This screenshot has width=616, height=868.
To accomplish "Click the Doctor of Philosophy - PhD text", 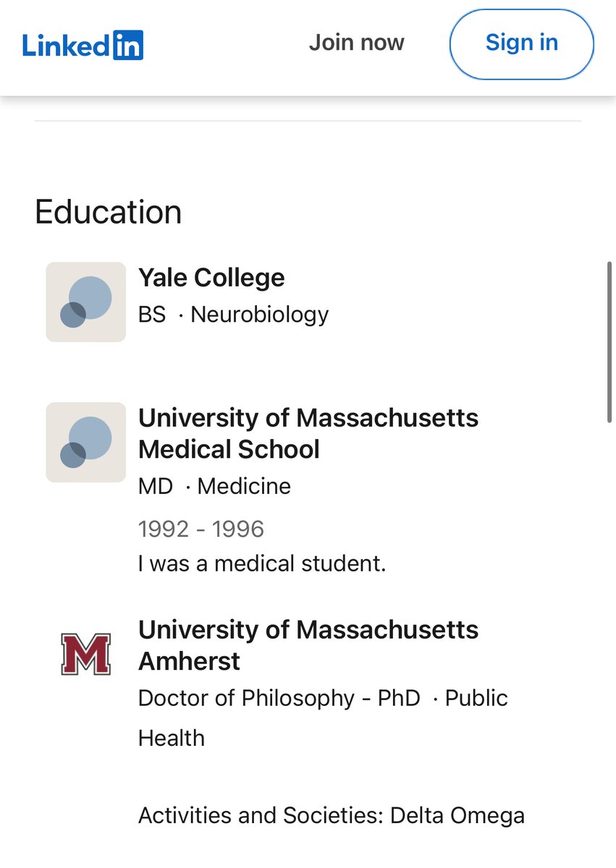I will 279,698.
